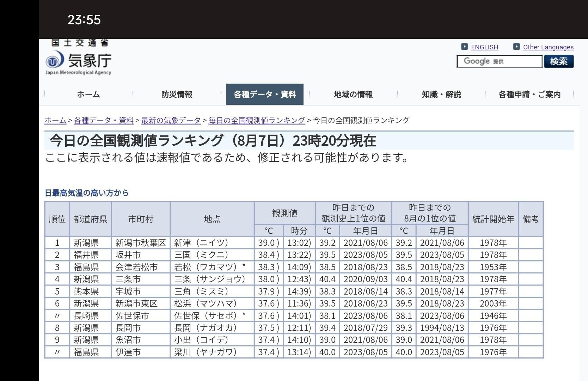
Task: Click the 日最高気温の高い方から heading link
Action: (87, 193)
